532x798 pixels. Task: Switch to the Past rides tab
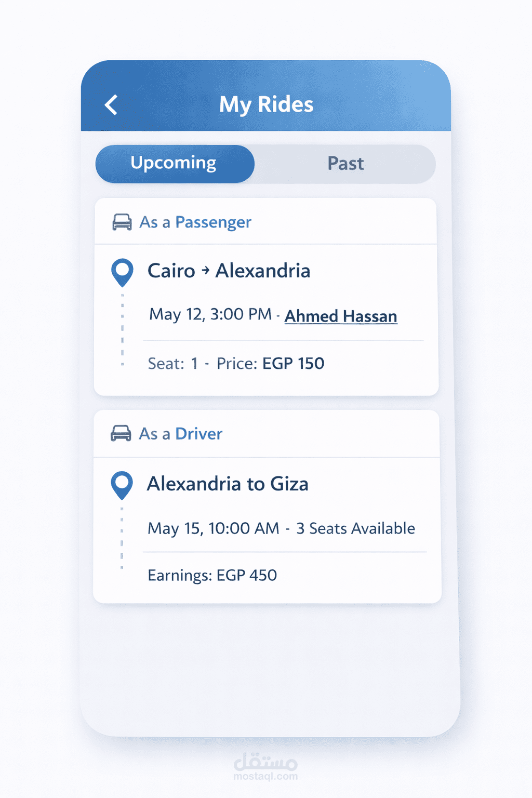pos(345,164)
